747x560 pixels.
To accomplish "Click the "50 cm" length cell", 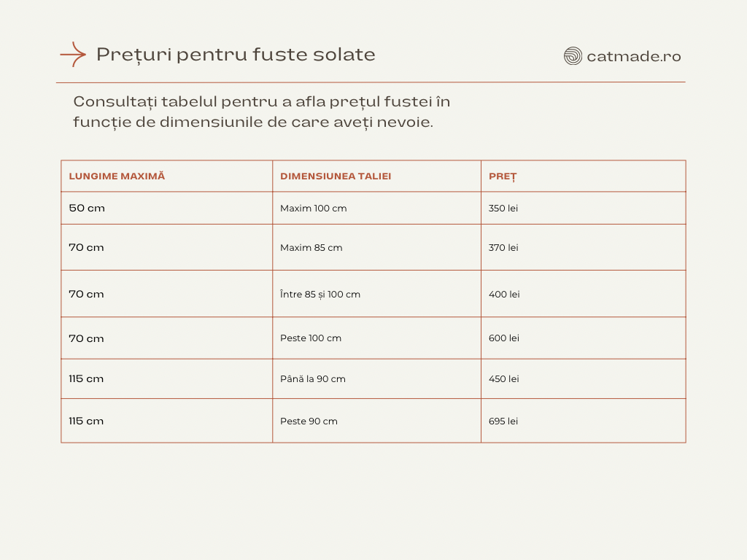I will click(x=87, y=209).
